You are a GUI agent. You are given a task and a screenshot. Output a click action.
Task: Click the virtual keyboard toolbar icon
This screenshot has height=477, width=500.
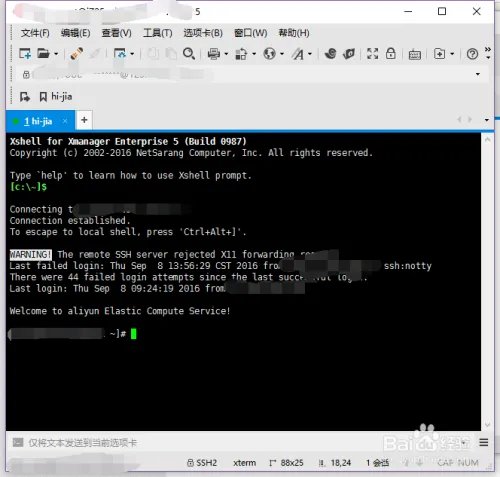click(415, 54)
